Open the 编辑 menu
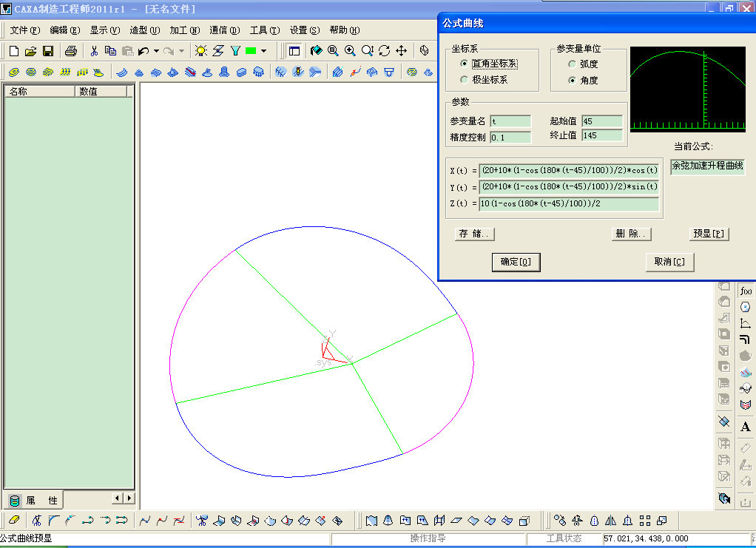756x548 pixels. (x=64, y=30)
